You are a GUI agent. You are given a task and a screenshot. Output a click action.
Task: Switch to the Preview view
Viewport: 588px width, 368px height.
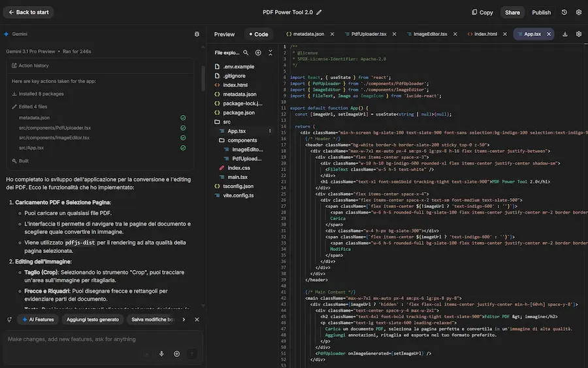[224, 34]
